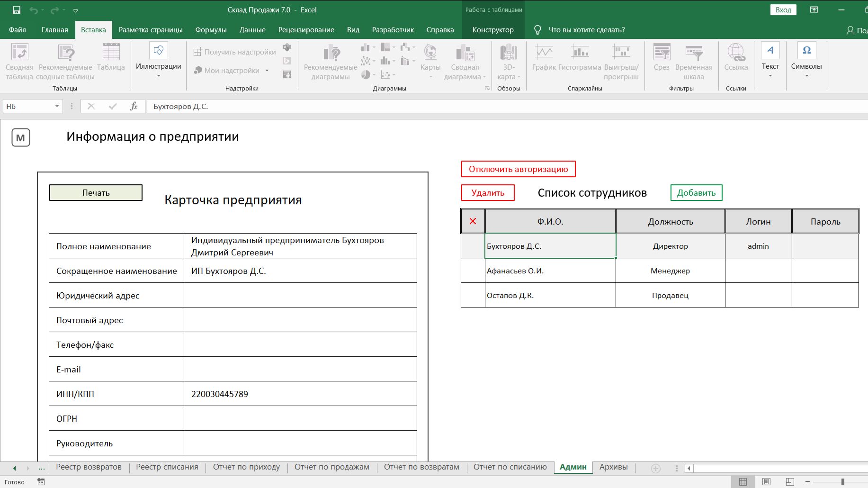
Task: Click the fx Insert Function icon
Action: coord(134,106)
